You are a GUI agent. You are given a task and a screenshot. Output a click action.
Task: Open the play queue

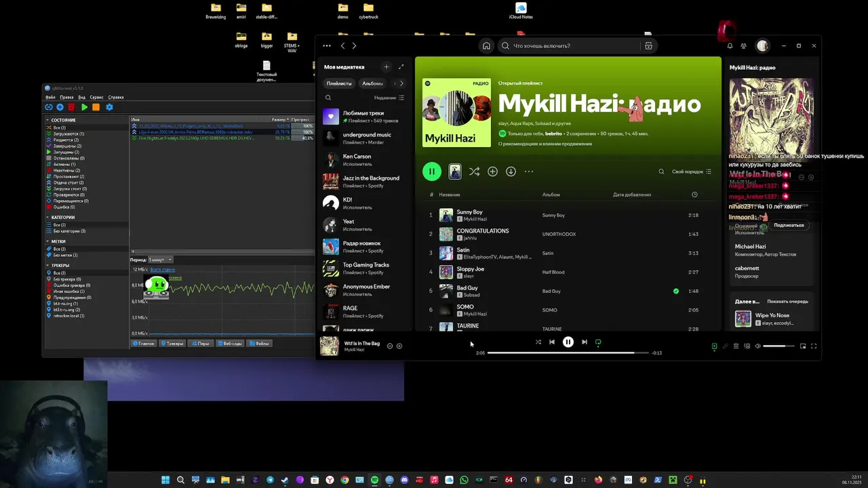click(x=736, y=346)
